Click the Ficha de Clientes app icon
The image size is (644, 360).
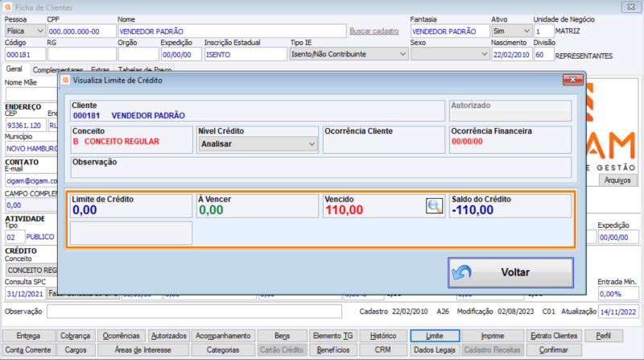tap(8, 7)
